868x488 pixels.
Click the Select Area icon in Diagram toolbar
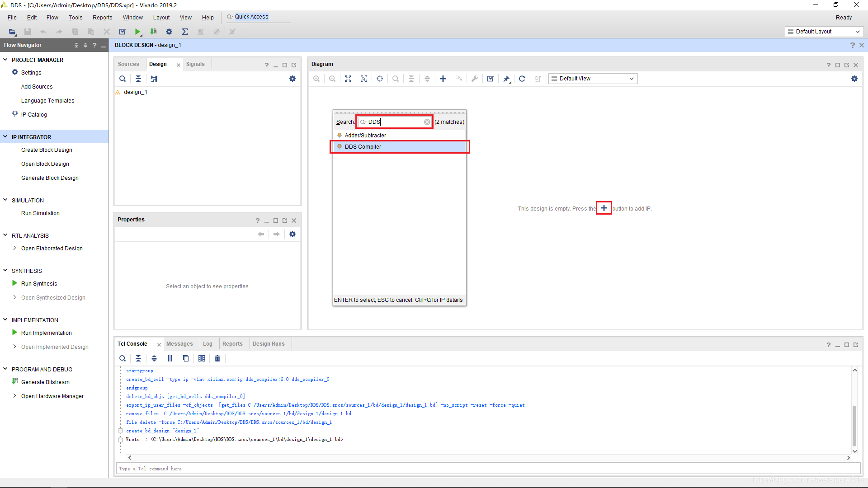tap(364, 79)
